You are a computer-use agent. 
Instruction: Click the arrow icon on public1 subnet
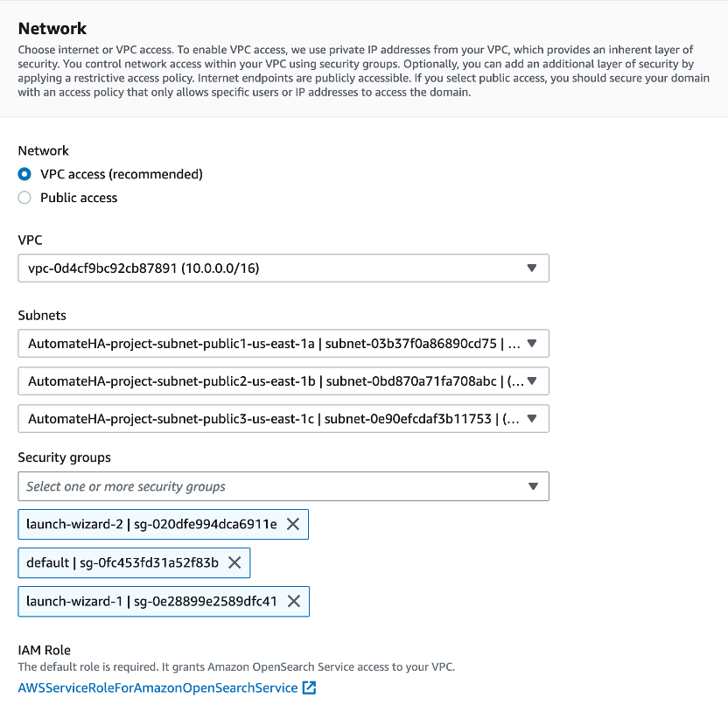[x=532, y=344]
